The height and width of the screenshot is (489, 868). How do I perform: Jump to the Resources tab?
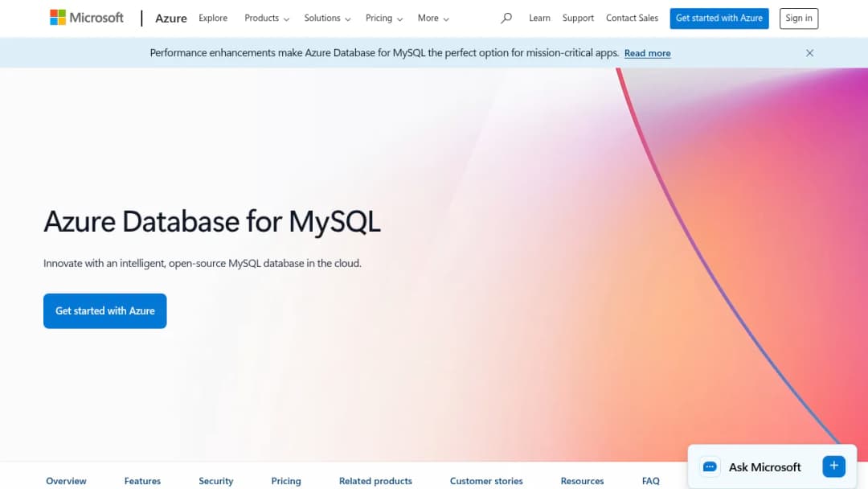point(583,481)
